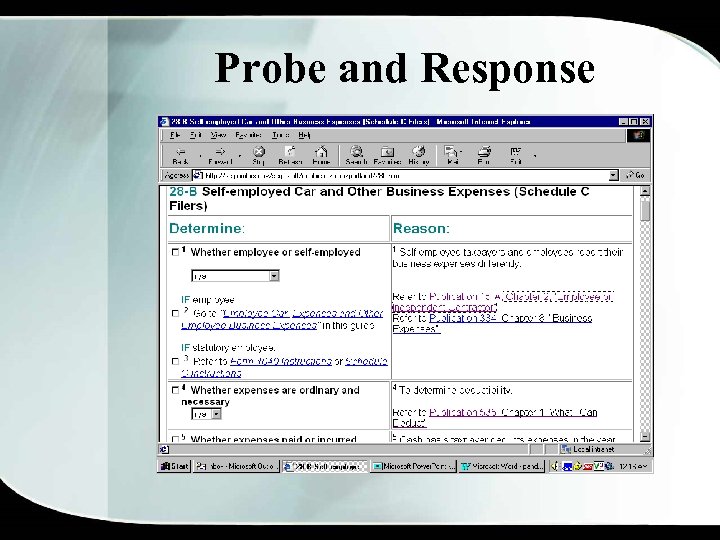Screen dimensions: 720x540
Task: Reload the page using the Refresh icon
Action: 290,156
